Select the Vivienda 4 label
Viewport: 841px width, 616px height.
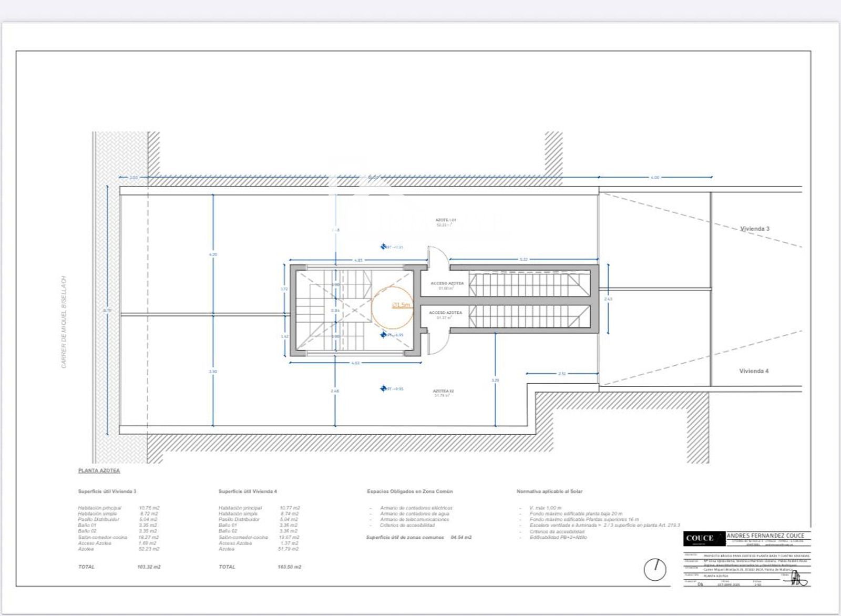(x=754, y=371)
